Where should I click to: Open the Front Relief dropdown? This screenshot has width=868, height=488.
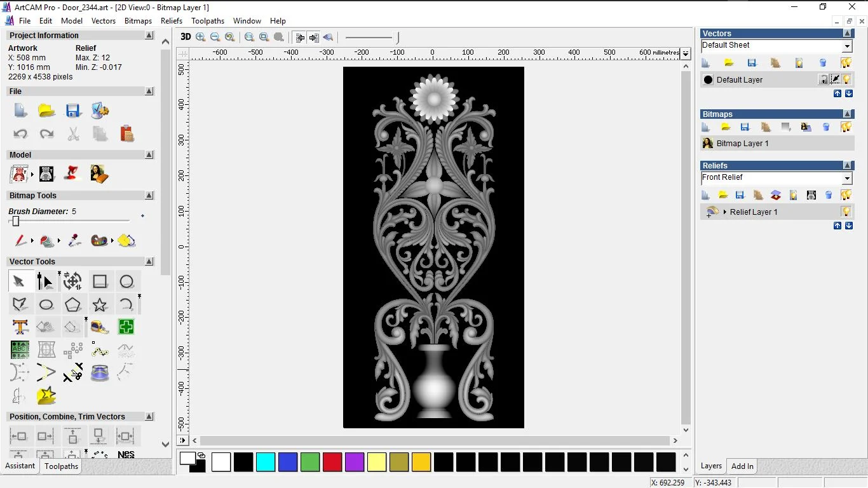click(x=846, y=179)
